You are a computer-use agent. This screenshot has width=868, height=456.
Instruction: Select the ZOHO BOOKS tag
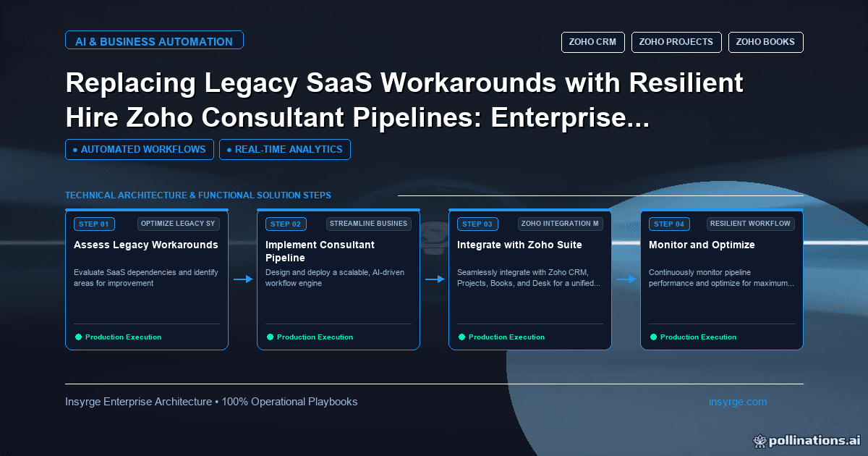click(x=765, y=42)
